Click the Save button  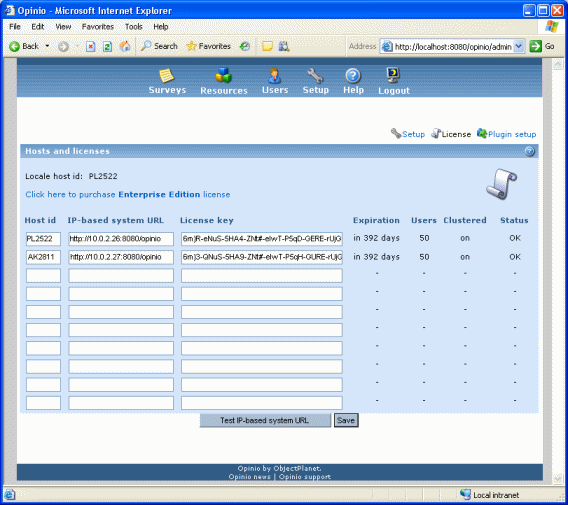(x=346, y=420)
